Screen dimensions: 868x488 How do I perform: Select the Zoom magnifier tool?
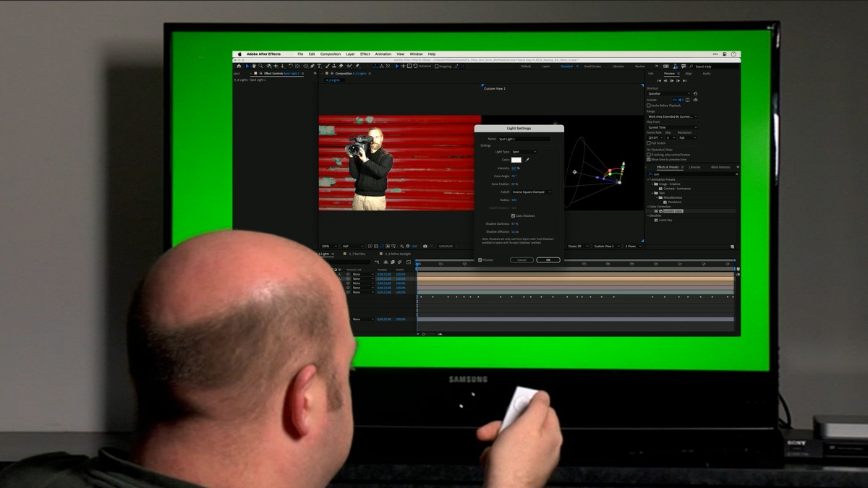pyautogui.click(x=261, y=66)
